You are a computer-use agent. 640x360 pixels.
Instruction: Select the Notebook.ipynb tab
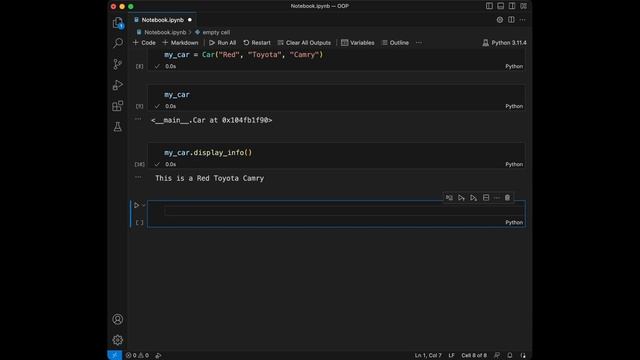(x=162, y=20)
